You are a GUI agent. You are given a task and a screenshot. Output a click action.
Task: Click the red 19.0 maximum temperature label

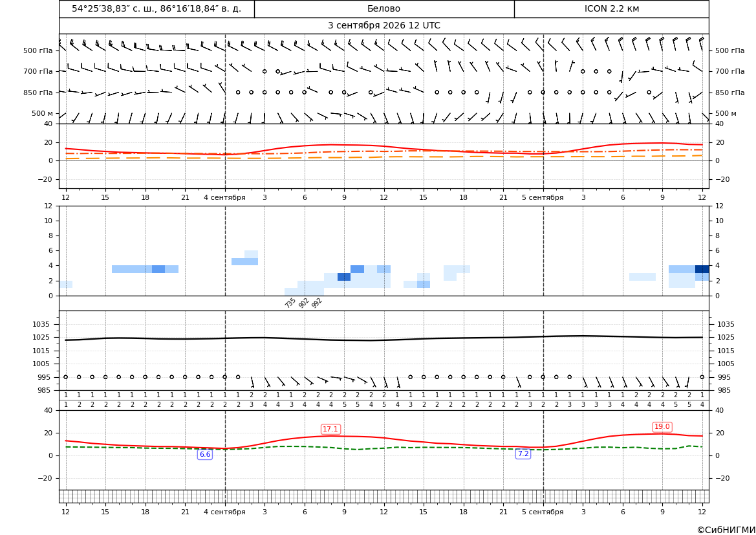(662, 427)
